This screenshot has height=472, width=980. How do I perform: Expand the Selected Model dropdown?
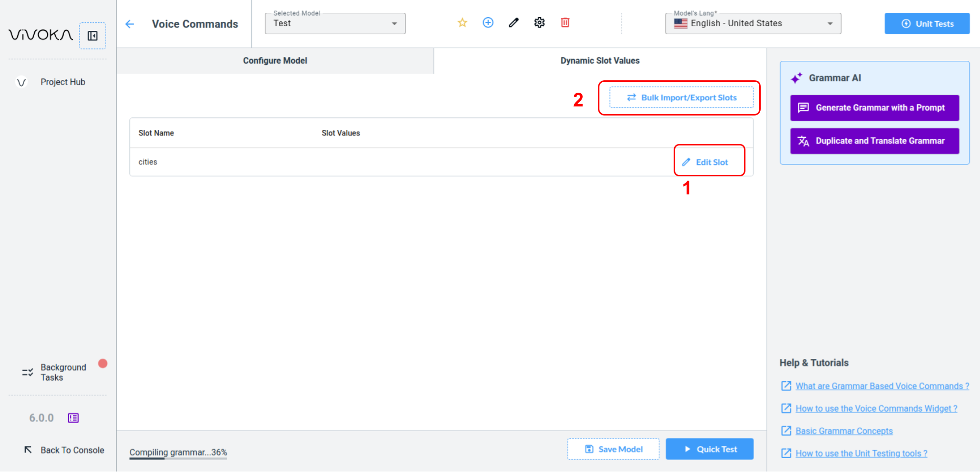coord(335,23)
